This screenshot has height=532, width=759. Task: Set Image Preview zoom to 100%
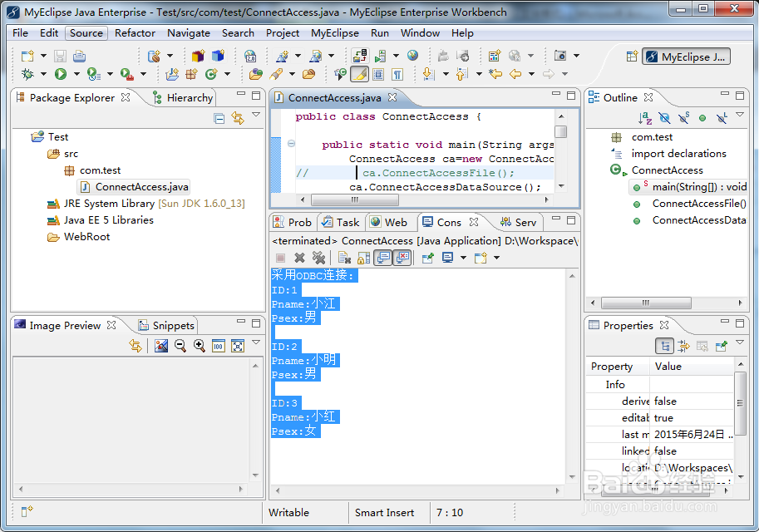click(218, 346)
